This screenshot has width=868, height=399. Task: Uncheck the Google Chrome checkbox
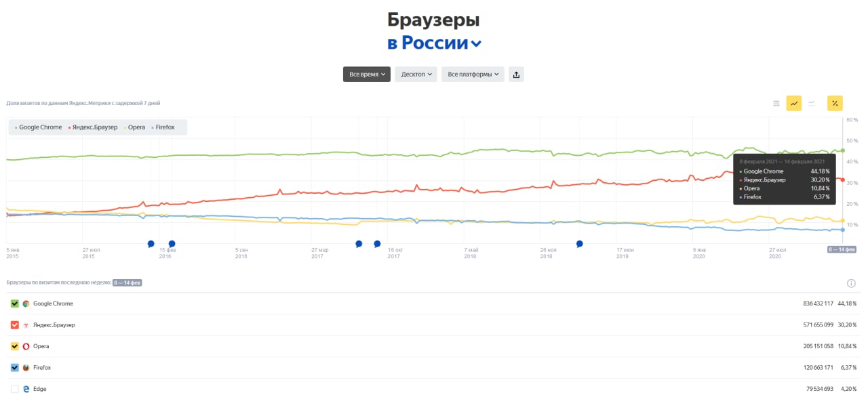click(x=15, y=304)
